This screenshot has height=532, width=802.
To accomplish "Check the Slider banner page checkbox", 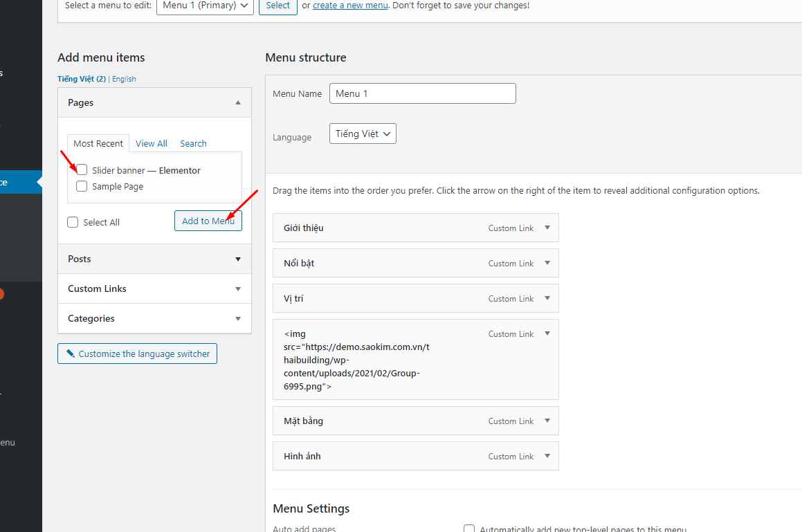I will (x=82, y=170).
